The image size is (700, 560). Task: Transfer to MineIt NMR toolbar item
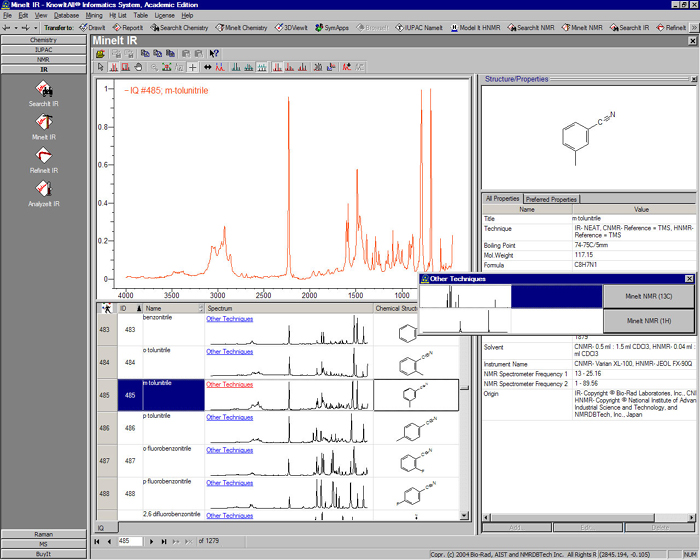coord(582,28)
